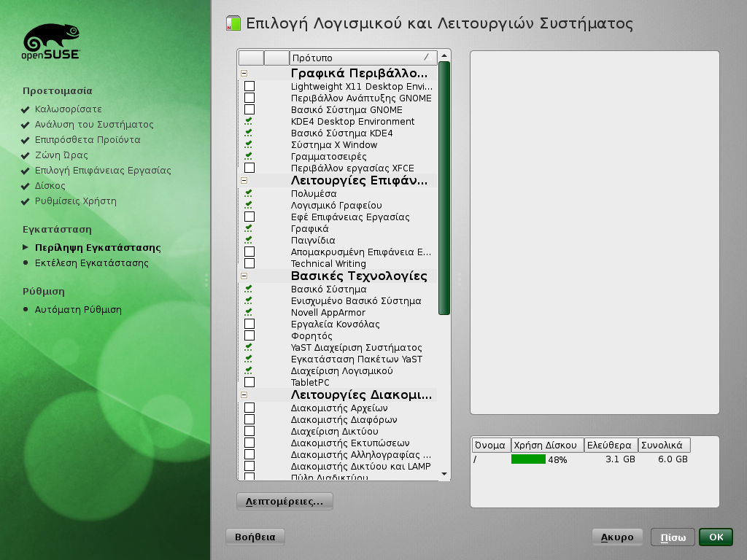Click install checkmark icon for Παιγνίδια

pyautogui.click(x=248, y=240)
